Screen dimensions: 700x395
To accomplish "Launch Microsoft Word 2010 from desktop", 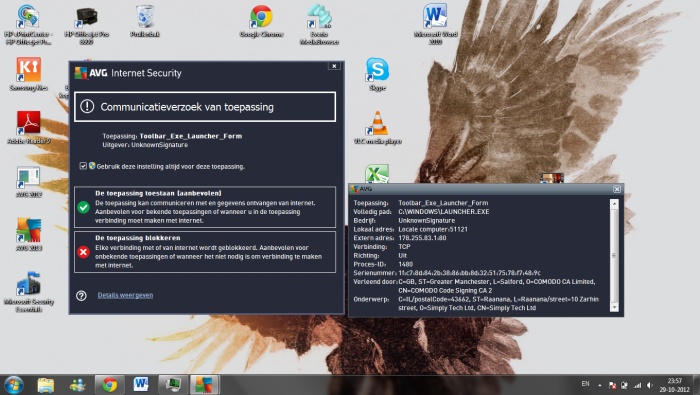I will (435, 25).
